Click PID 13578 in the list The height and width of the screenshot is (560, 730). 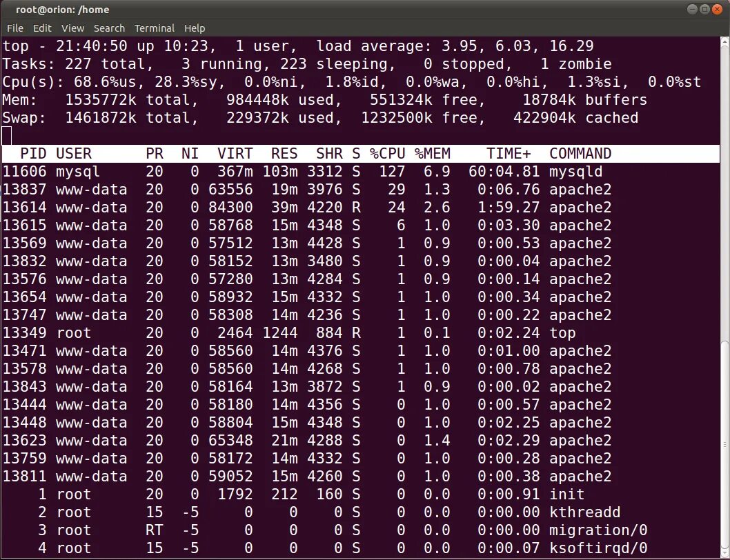click(24, 369)
